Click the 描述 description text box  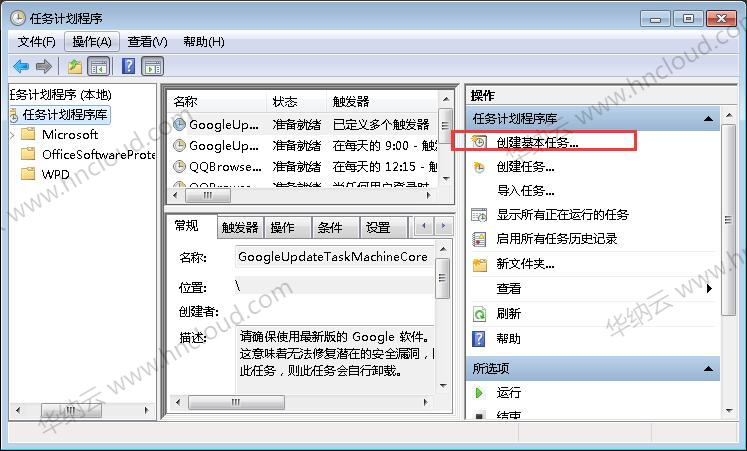click(335, 360)
